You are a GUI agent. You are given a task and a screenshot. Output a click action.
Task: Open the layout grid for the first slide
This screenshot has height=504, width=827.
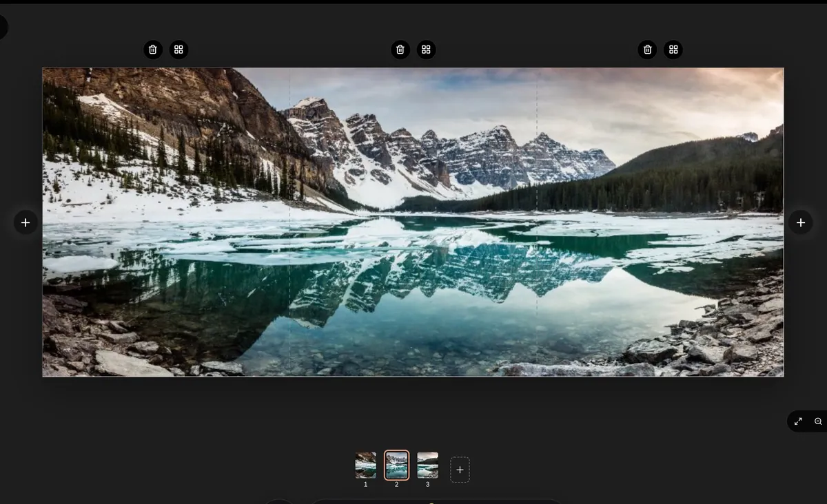pyautogui.click(x=178, y=50)
